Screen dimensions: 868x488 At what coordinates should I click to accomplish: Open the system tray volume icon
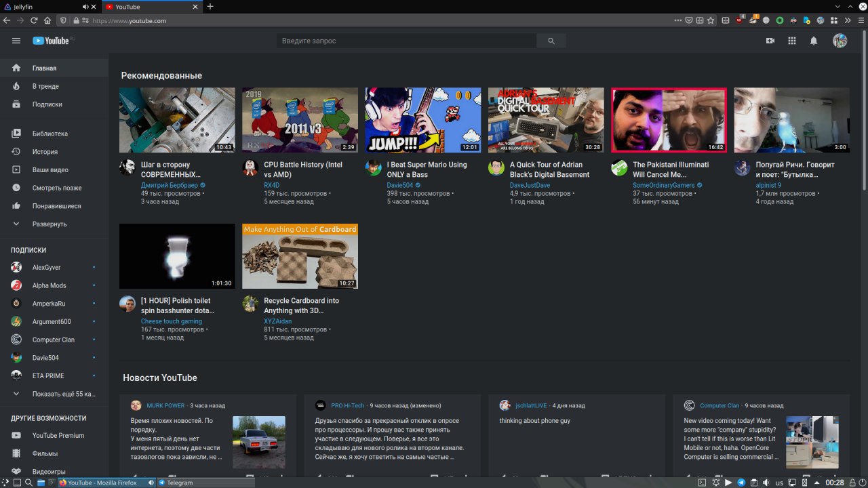pos(766,483)
